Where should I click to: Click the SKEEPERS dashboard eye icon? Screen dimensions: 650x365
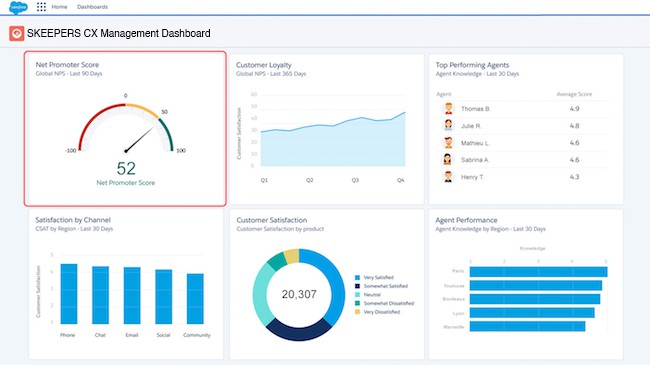tap(17, 34)
